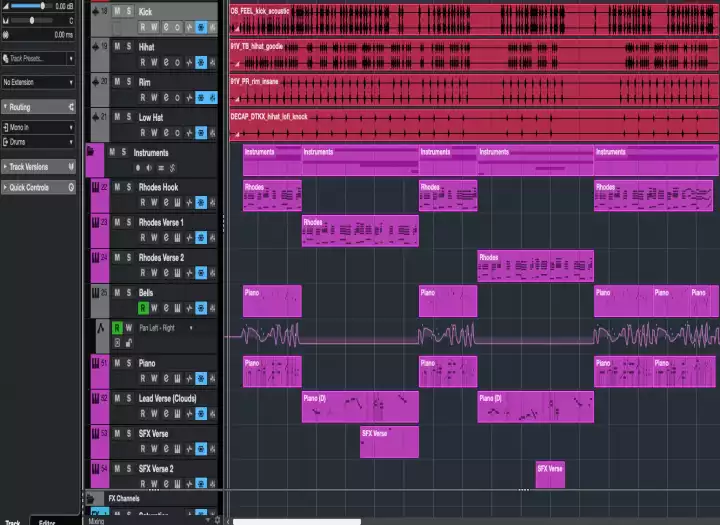The height and width of the screenshot is (525, 720).
Task: Switch to the Editor tab
Action: (x=46, y=521)
